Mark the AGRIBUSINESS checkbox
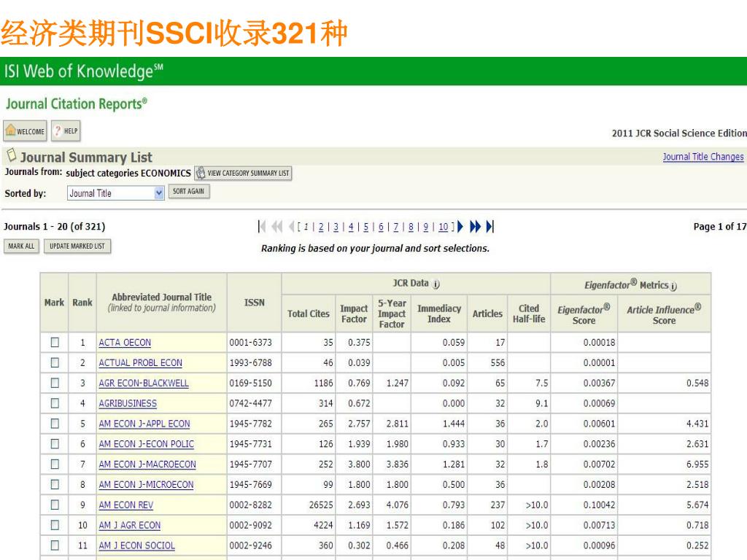 pos(55,403)
